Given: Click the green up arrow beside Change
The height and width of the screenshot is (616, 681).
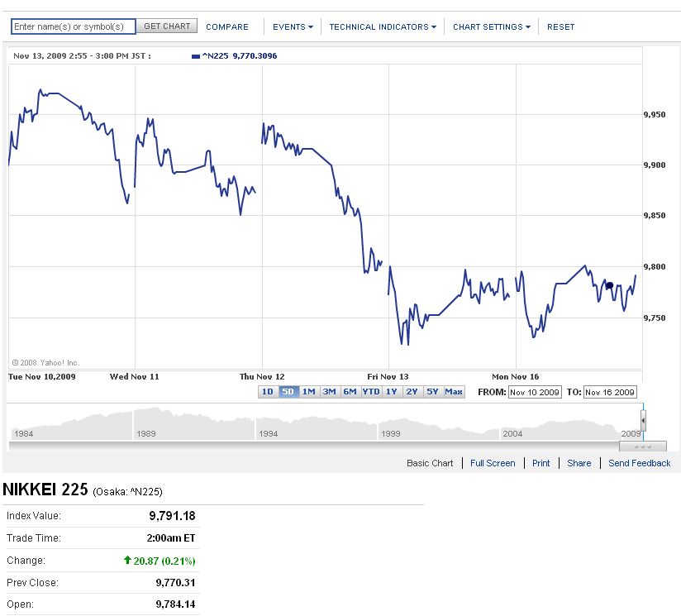Looking at the screenshot, I should (x=127, y=560).
